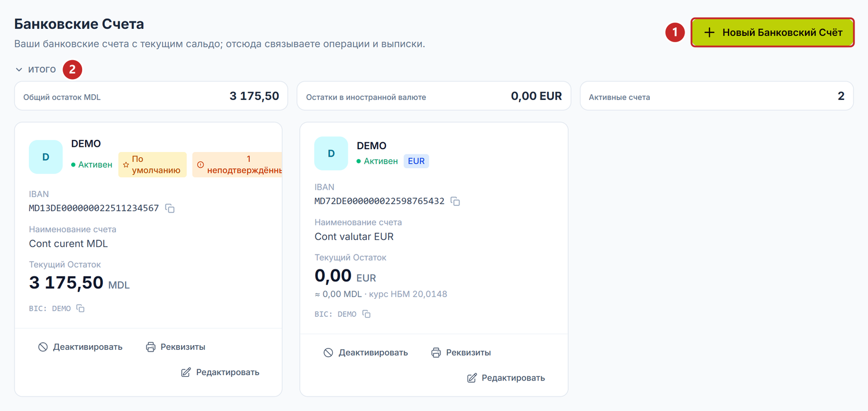Click the Активен status on the EUR card
The image size is (868, 411).
(377, 161)
